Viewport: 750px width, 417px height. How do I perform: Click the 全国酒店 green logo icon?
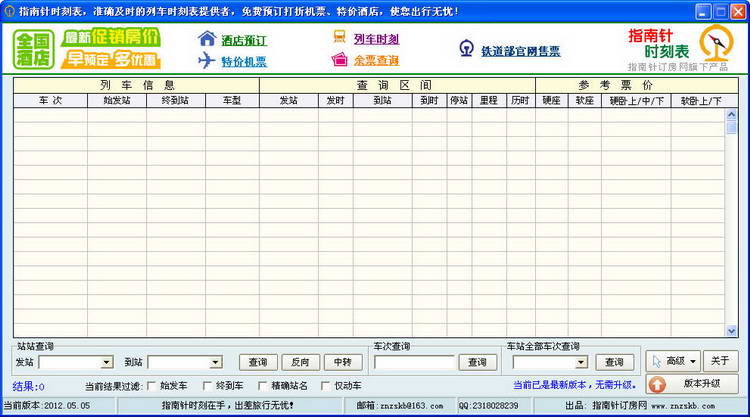click(x=33, y=49)
